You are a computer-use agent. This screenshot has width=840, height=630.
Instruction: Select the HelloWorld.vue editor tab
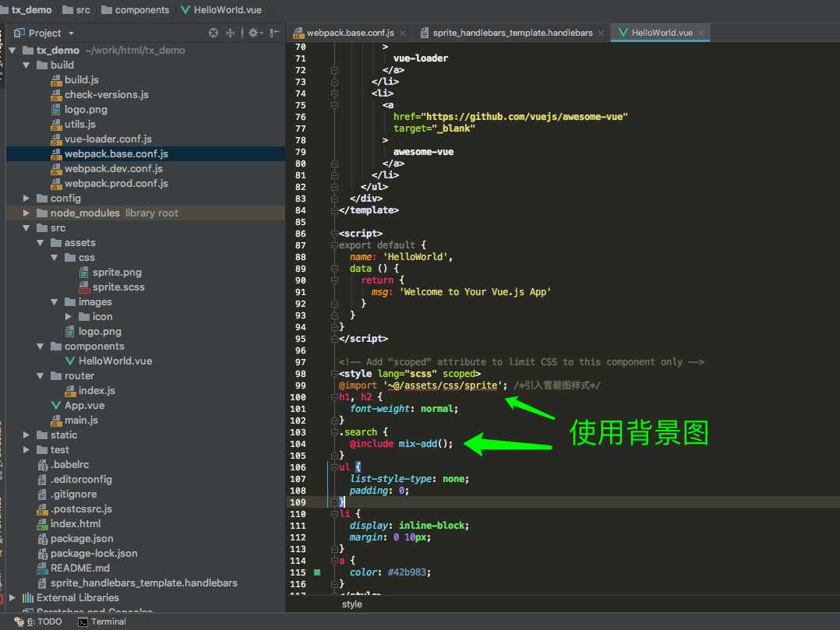(x=662, y=33)
